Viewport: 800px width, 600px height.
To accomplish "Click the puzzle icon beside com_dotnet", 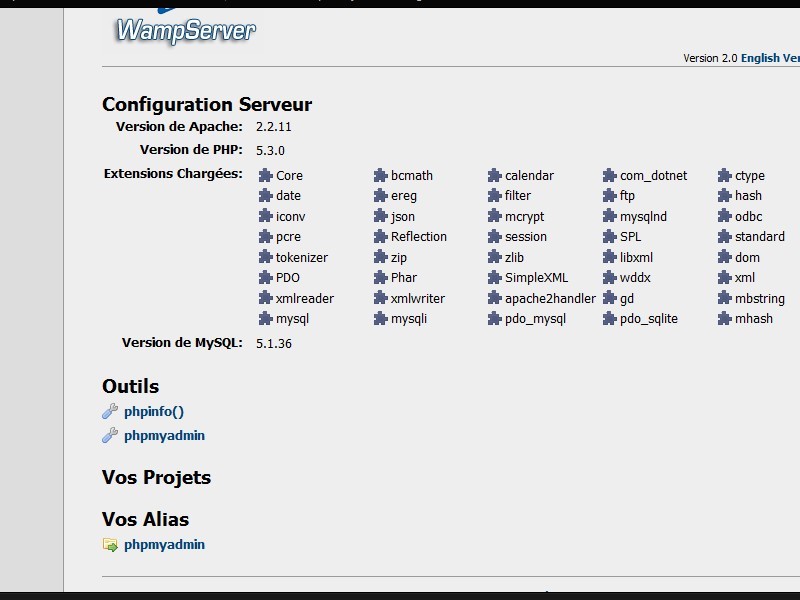I will pos(610,176).
